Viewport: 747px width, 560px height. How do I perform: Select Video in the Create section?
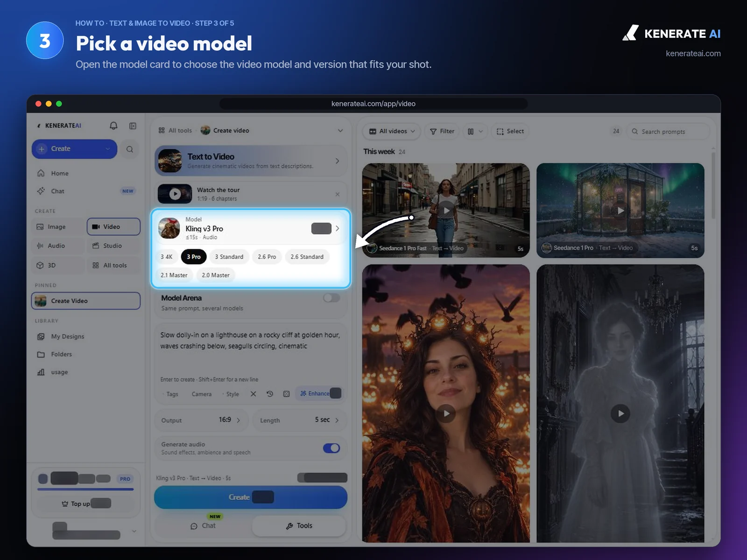[113, 227]
